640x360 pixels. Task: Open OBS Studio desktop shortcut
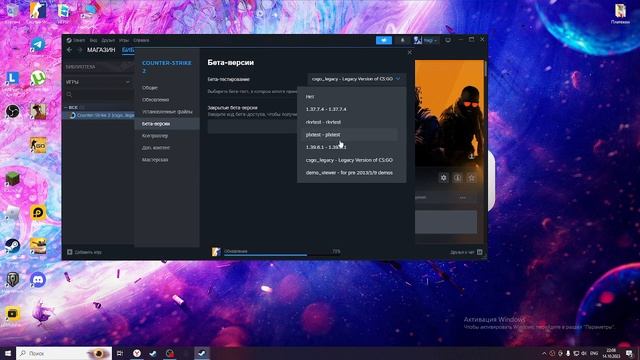[13, 111]
